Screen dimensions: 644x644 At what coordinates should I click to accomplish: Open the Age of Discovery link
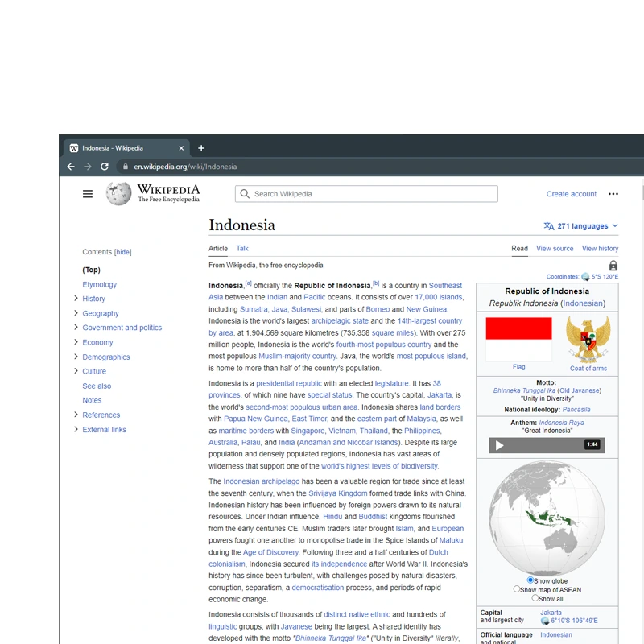pyautogui.click(x=270, y=552)
